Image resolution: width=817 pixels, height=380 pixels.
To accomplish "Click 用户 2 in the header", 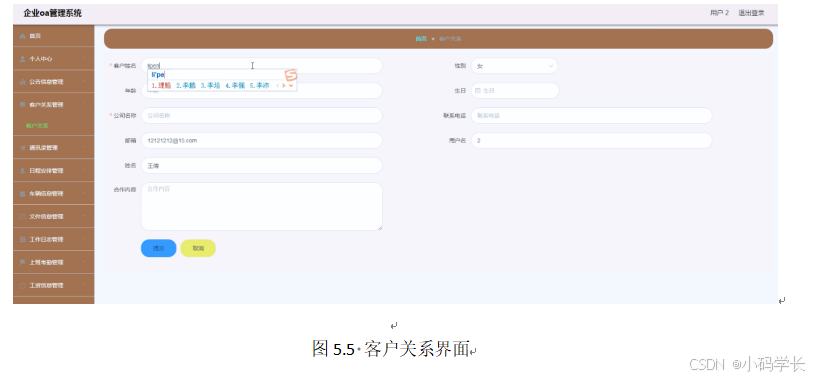I will point(720,13).
